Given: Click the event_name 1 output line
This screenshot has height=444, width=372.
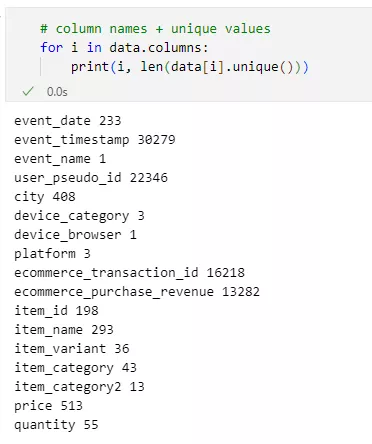Looking at the screenshot, I should [60, 159].
